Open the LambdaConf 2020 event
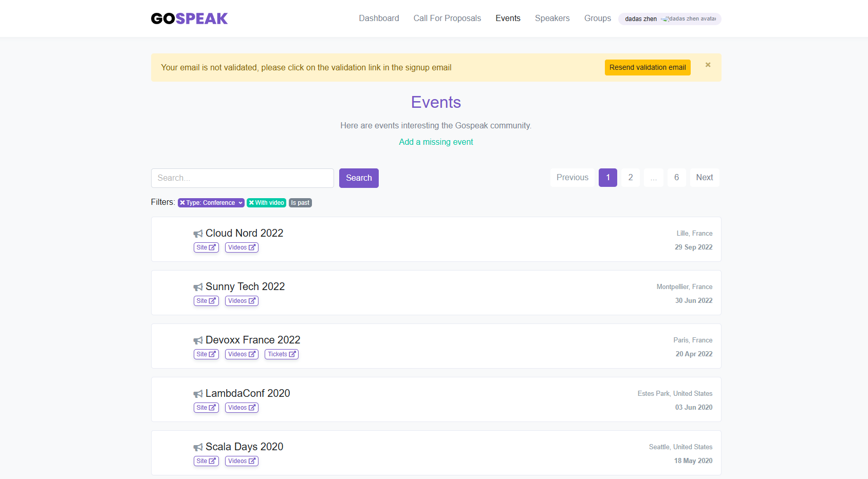The height and width of the screenshot is (479, 868). 248,393
